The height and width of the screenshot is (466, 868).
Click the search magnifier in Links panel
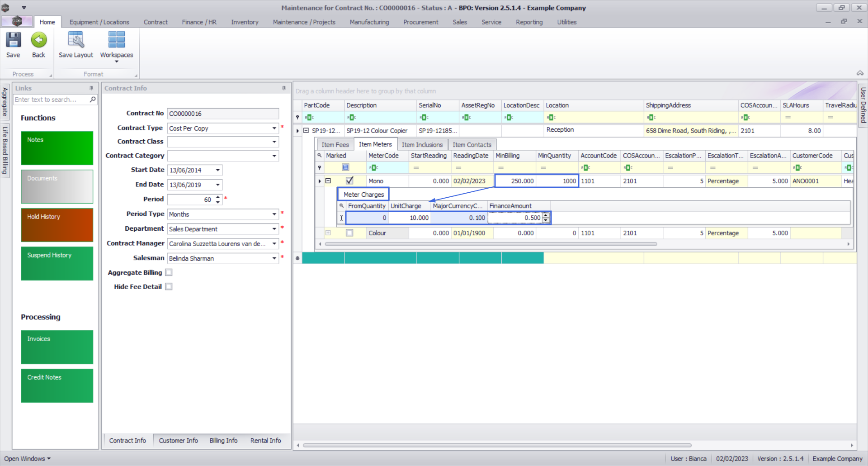[x=93, y=100]
